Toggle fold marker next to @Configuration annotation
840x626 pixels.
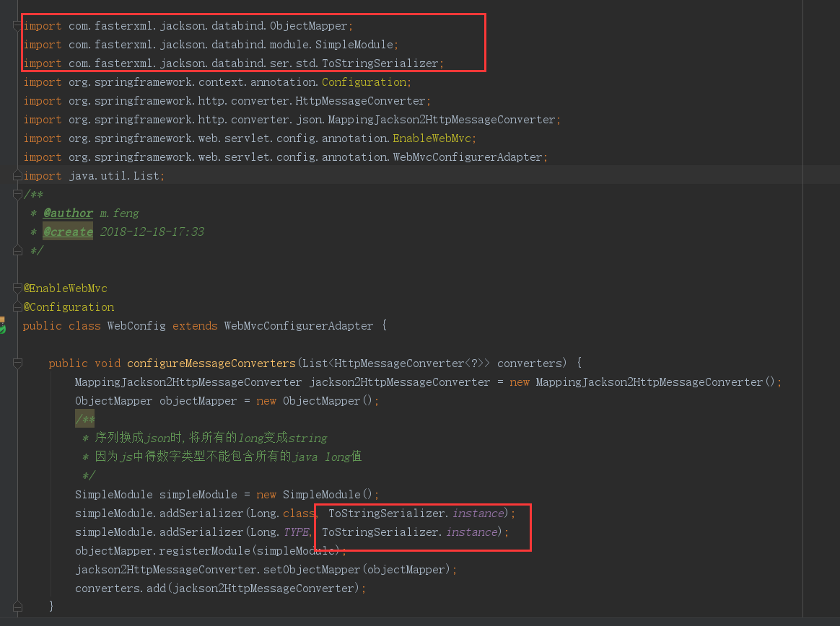(x=17, y=307)
